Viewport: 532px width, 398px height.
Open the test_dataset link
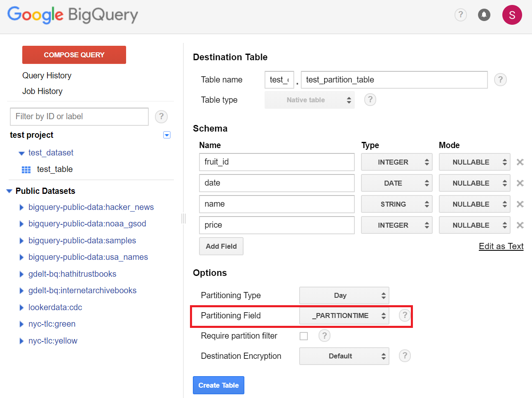51,153
